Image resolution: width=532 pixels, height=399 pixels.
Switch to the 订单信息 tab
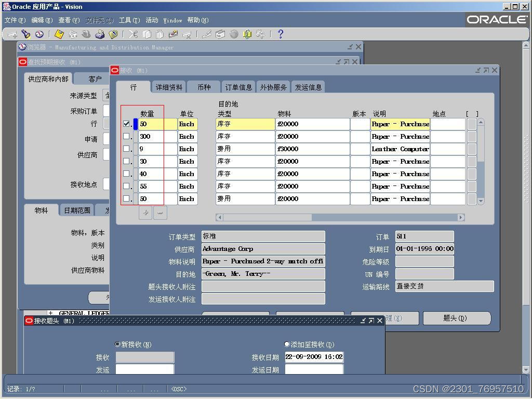coord(238,87)
